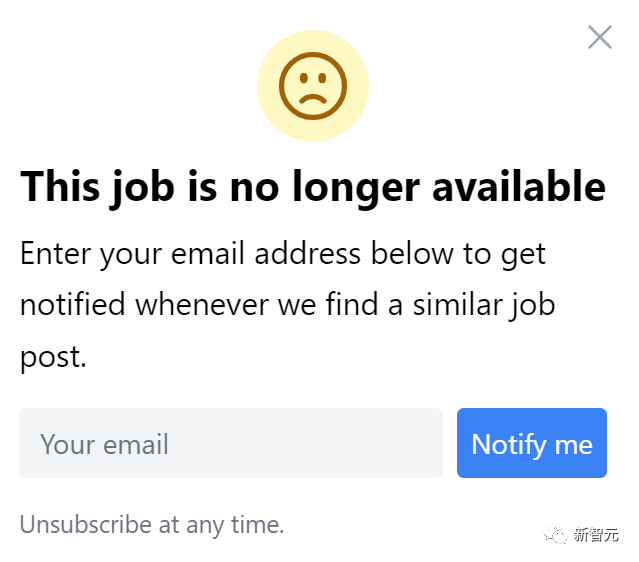This screenshot has width=639, height=562.
Task: Click the frowning mouth of the face icon
Action: click(x=313, y=98)
